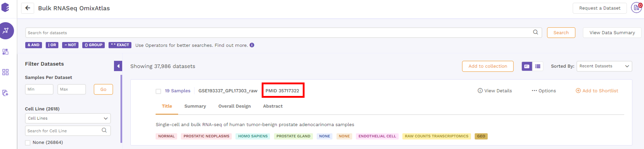Check the None (26864) cell line filter
644x149 pixels.
[x=28, y=143]
